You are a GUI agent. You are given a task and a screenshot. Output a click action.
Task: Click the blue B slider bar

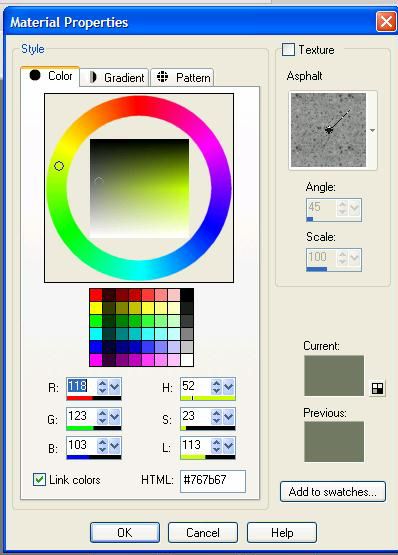click(94, 457)
